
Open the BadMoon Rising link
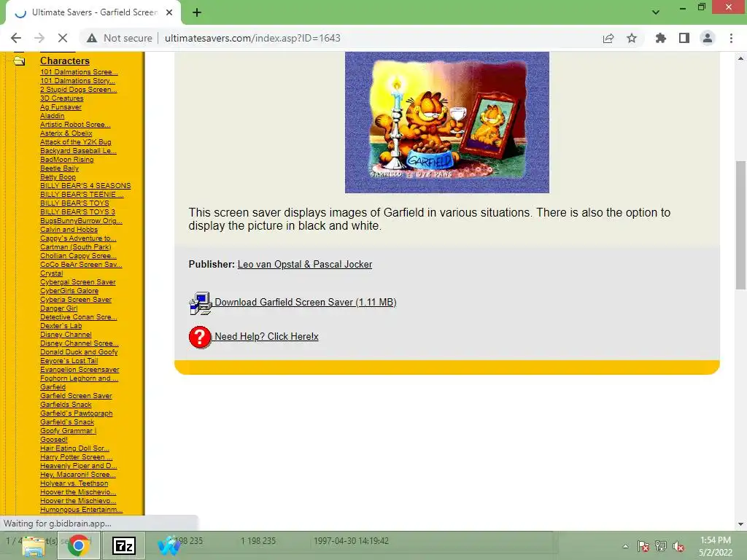66,160
